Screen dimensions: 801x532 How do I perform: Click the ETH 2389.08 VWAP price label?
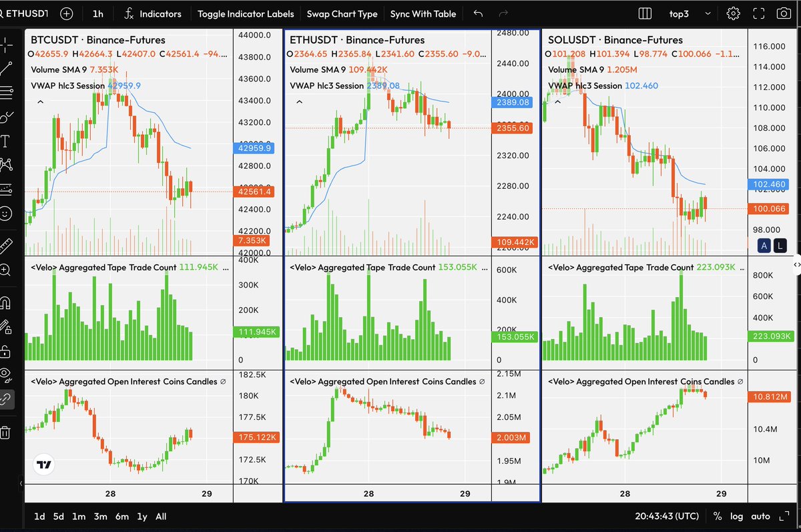tap(512, 102)
